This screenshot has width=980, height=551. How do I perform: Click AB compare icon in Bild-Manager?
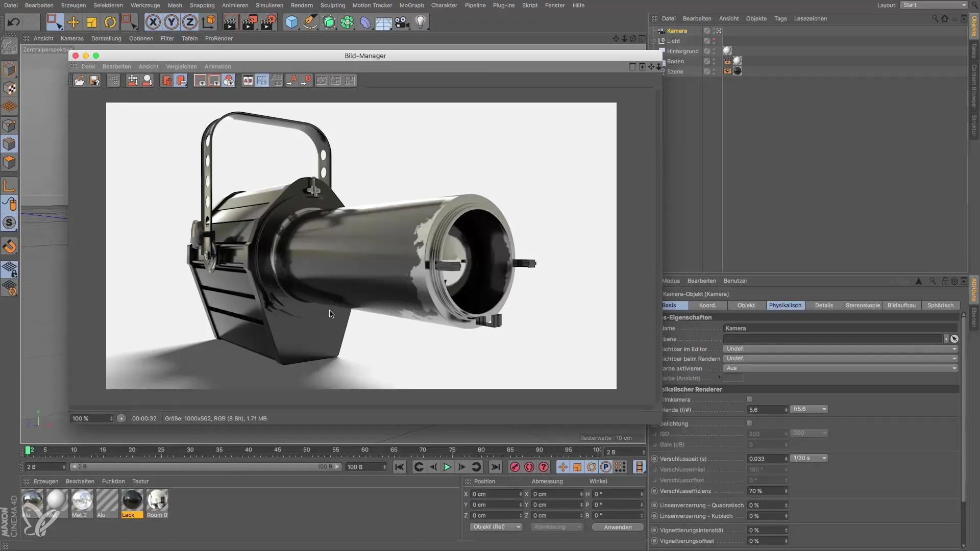pos(248,80)
